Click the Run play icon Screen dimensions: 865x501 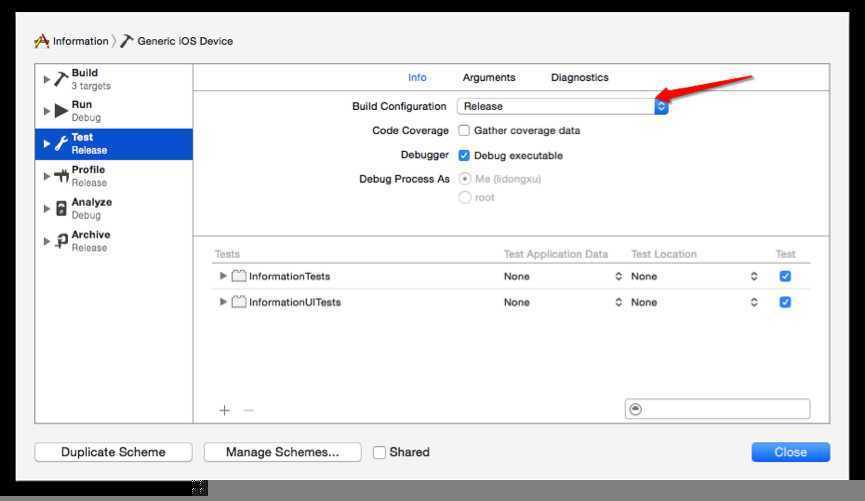(61, 111)
